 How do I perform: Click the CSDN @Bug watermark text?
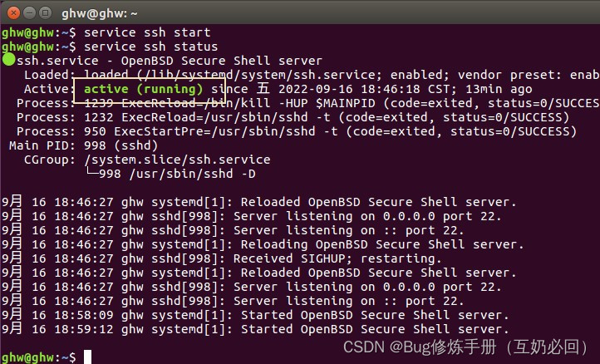pyautogui.click(x=465, y=347)
